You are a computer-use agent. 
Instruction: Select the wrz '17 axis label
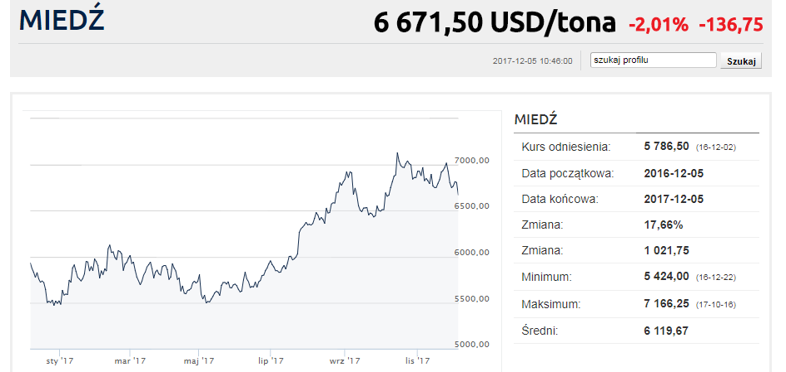(x=345, y=360)
